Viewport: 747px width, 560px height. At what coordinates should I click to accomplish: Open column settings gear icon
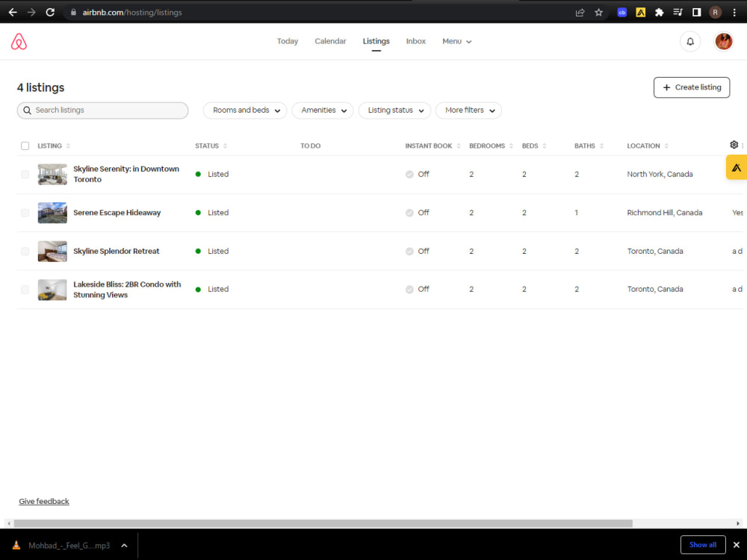pyautogui.click(x=734, y=145)
